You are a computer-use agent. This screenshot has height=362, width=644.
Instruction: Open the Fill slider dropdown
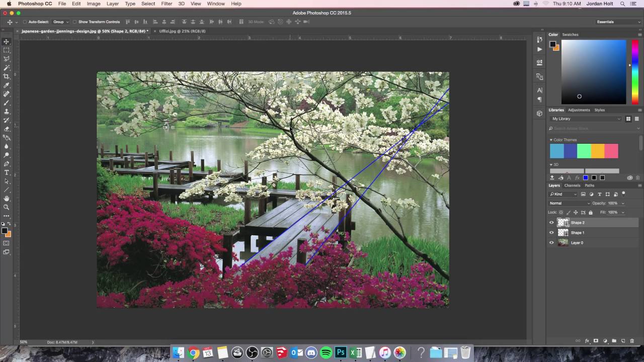623,212
